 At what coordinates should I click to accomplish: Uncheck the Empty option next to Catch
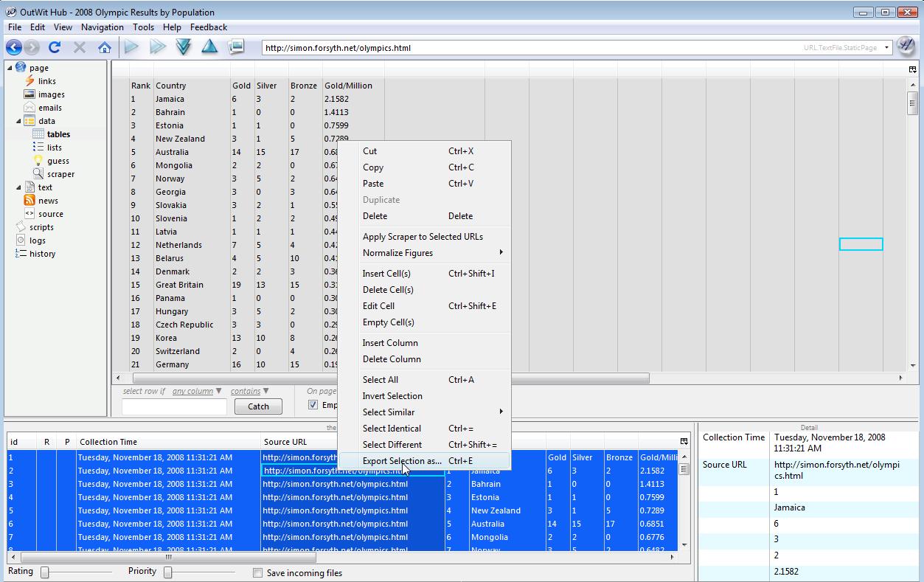coord(311,404)
